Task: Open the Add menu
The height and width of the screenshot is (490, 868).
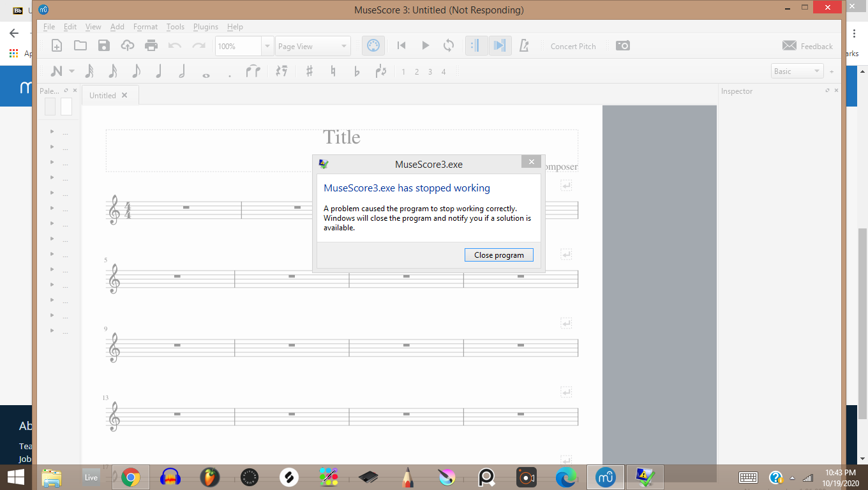Action: click(117, 27)
